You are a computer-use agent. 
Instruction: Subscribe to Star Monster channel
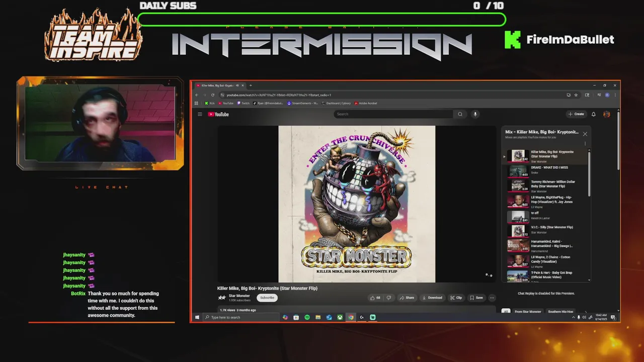pos(267,298)
